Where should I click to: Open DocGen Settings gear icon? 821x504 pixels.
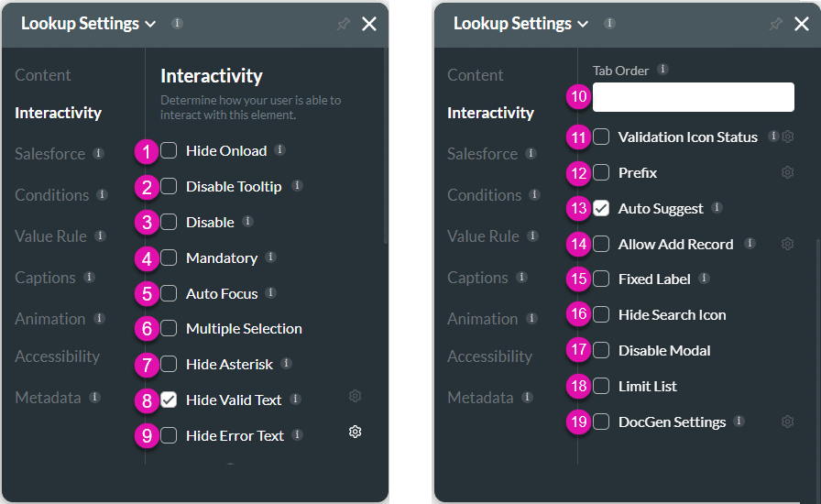coord(787,422)
